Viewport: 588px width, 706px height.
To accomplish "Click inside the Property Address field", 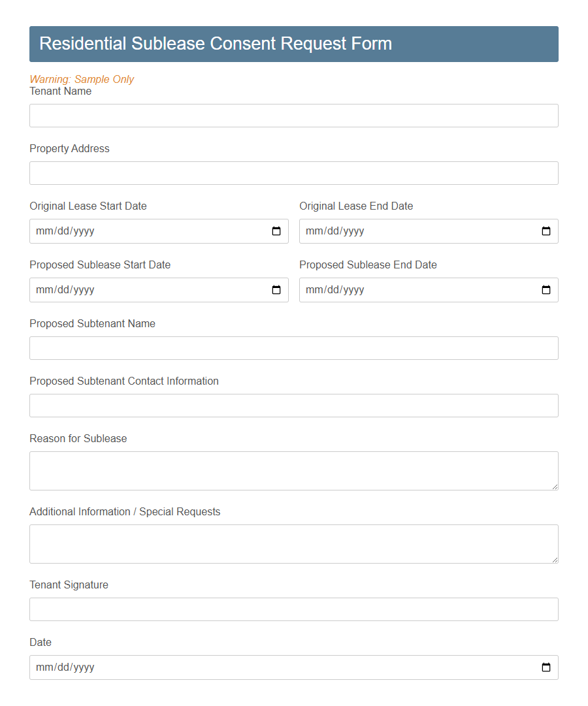I will click(x=293, y=172).
